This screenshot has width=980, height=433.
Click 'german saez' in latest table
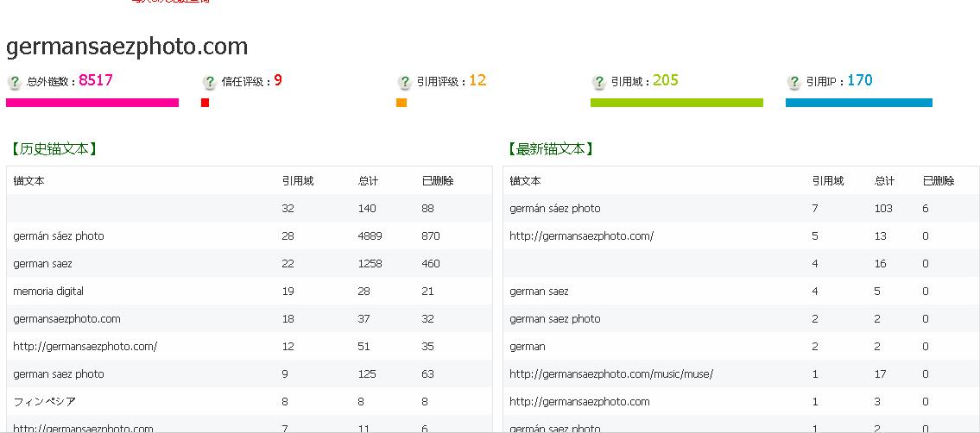[x=539, y=292]
